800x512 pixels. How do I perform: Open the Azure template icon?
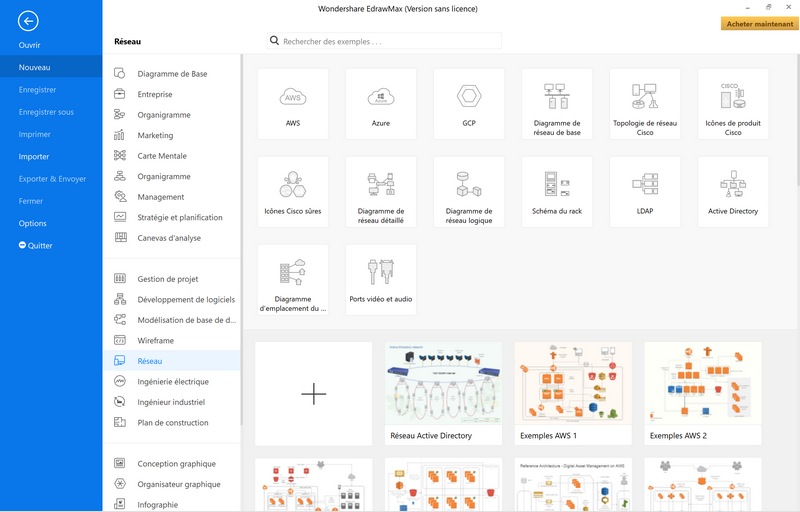(x=381, y=104)
